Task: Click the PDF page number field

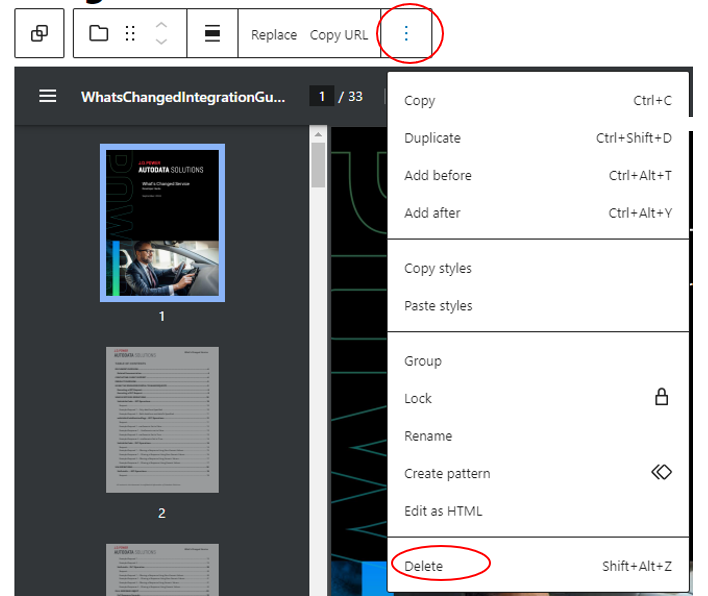Action: click(321, 97)
